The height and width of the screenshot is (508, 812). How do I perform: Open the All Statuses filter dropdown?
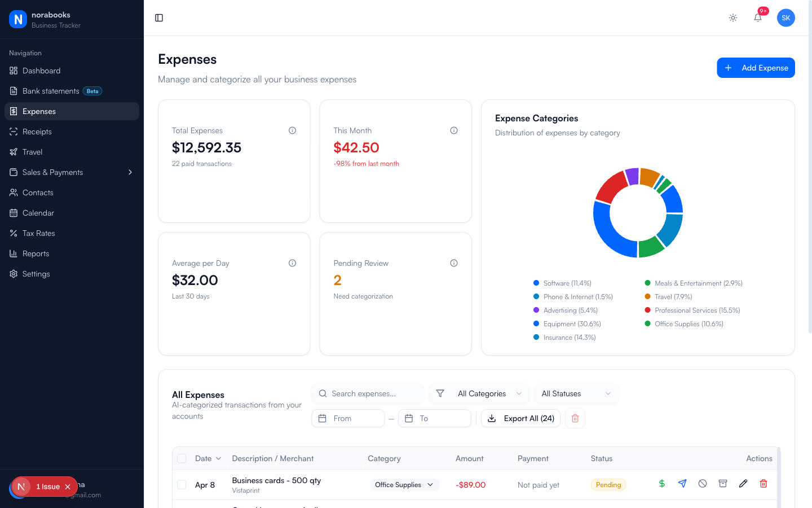coord(576,393)
